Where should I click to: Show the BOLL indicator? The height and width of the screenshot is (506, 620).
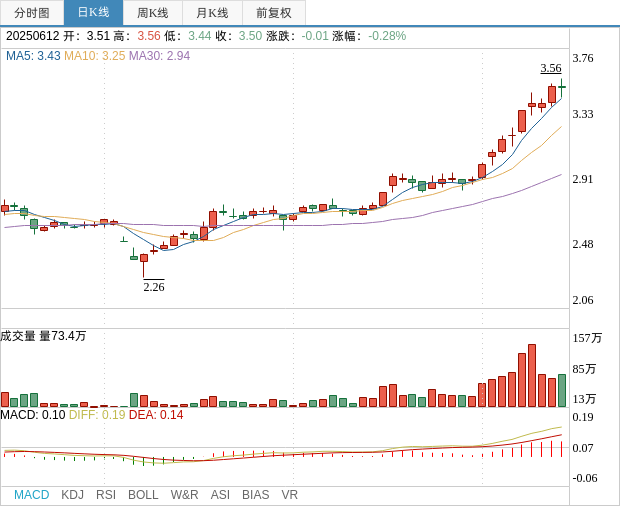pyautogui.click(x=143, y=495)
